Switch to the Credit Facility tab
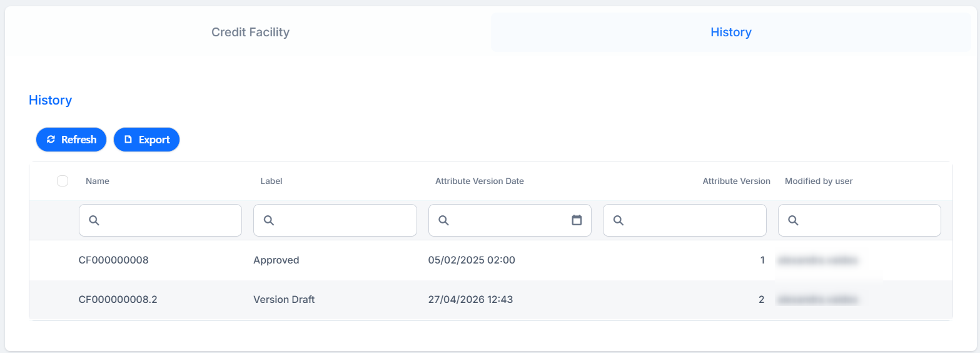 pos(250,32)
